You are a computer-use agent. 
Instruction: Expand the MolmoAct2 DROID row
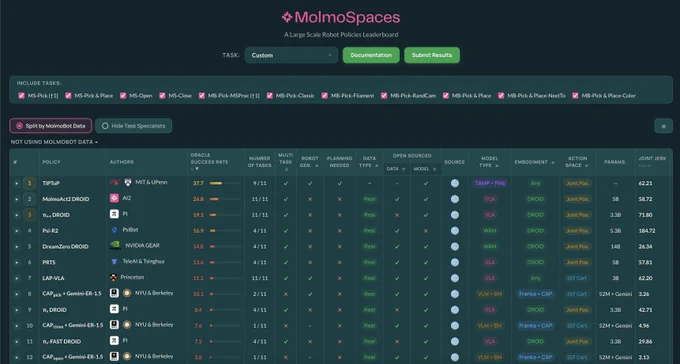16,199
